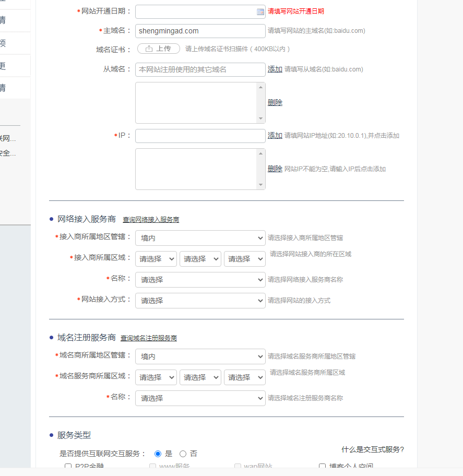Check the P2P金融 checkbox
The height and width of the screenshot is (476, 463).
coord(68,466)
